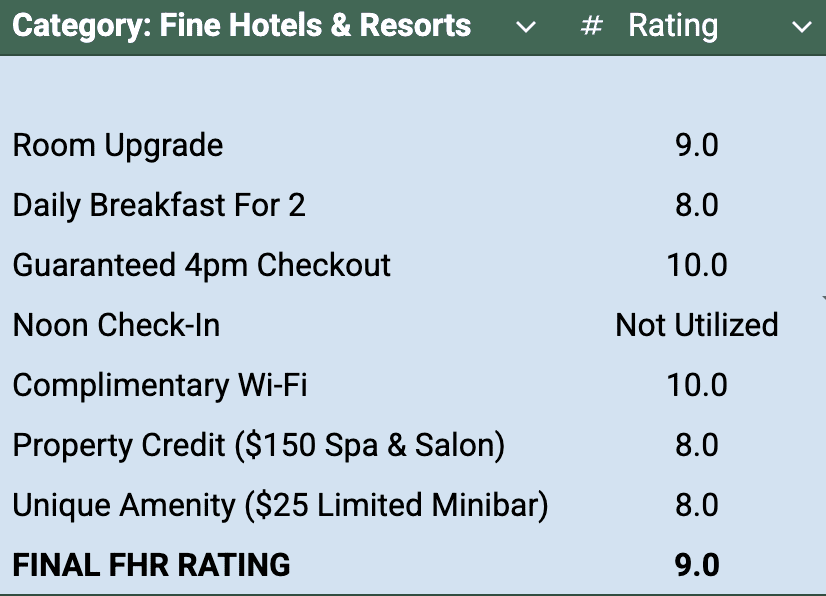Select the Complimentary Wi-Fi cell

160,385
